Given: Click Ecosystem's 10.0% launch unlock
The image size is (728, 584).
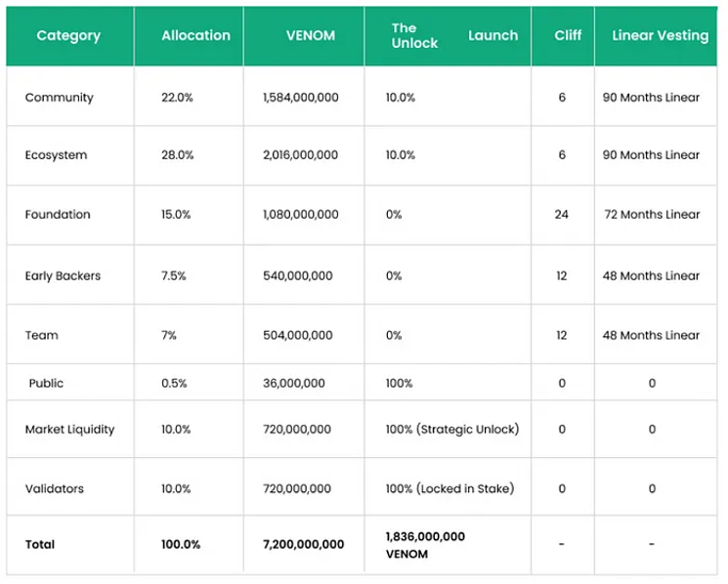Looking at the screenshot, I should pyautogui.click(x=401, y=155).
